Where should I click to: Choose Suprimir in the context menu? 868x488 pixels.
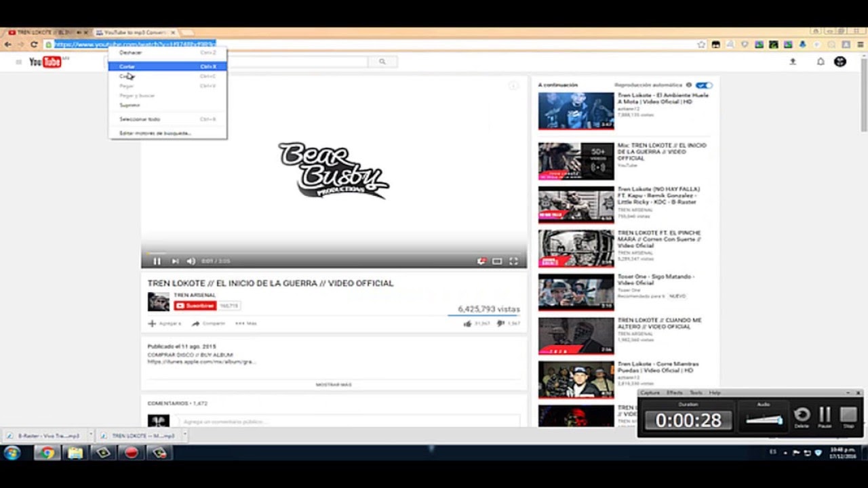click(x=167, y=105)
